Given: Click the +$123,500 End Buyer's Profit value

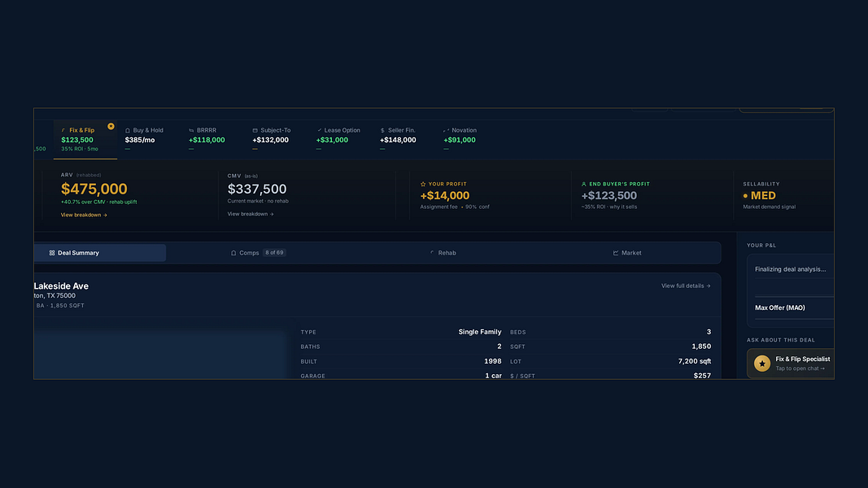Looking at the screenshot, I should tap(609, 195).
